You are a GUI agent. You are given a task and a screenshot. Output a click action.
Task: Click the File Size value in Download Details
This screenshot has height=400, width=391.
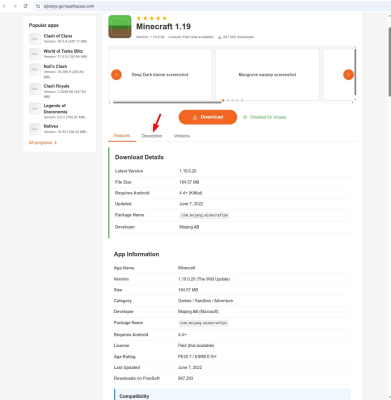tap(189, 182)
